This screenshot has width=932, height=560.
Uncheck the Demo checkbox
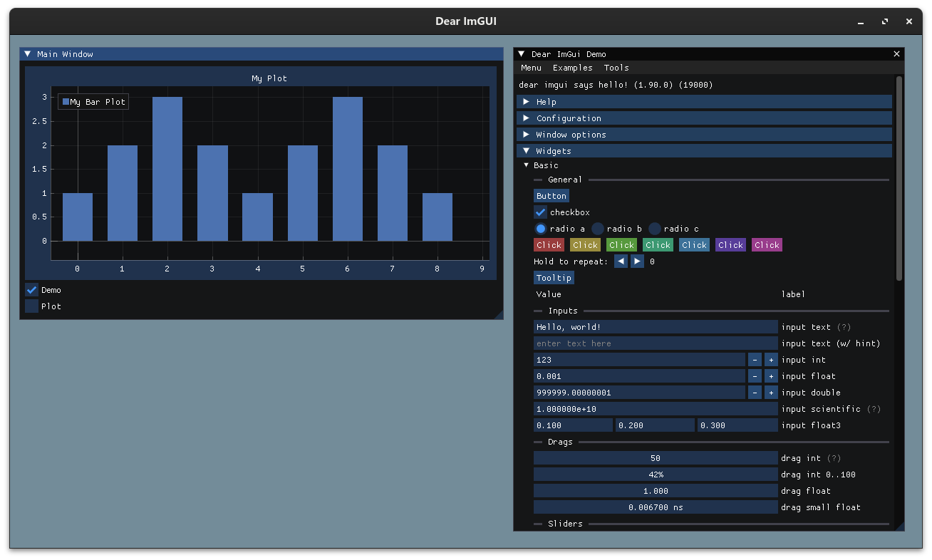31,290
